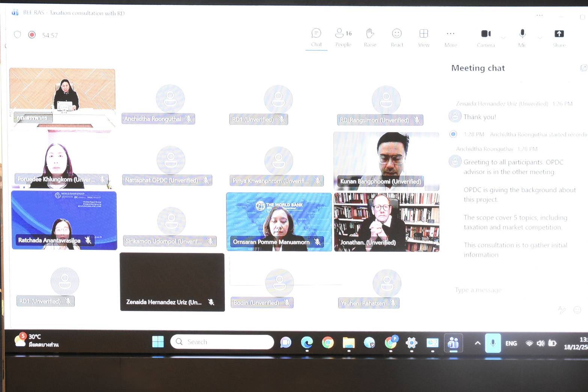Toggle the Camera on or off
Viewport: 588px width, 392px height.
(x=485, y=38)
